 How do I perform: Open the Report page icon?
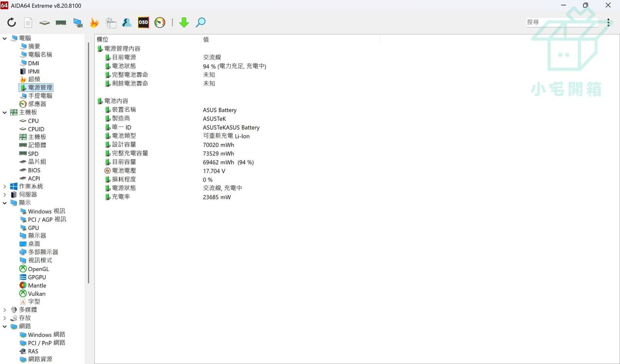28,22
